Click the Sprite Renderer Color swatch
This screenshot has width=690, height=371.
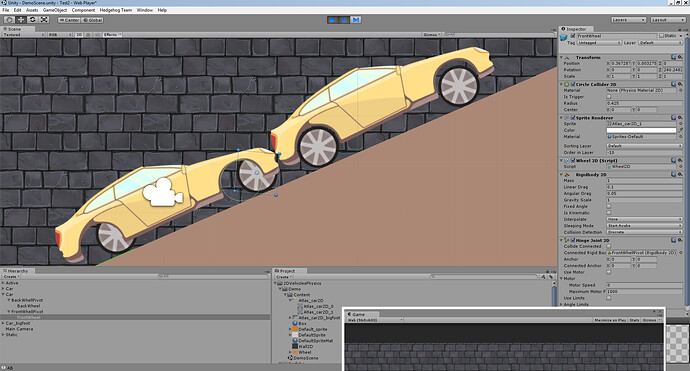click(x=641, y=130)
